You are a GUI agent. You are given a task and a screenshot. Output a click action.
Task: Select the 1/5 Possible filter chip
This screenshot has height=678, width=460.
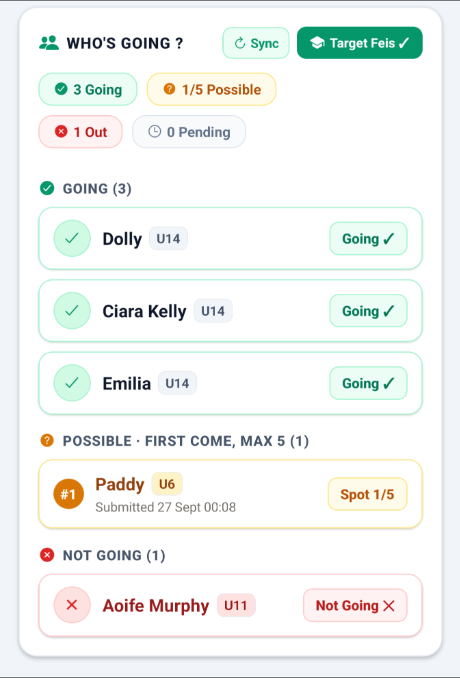click(211, 90)
